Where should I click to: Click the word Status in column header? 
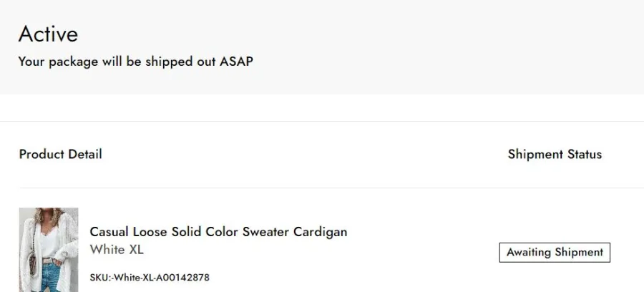[x=585, y=155]
